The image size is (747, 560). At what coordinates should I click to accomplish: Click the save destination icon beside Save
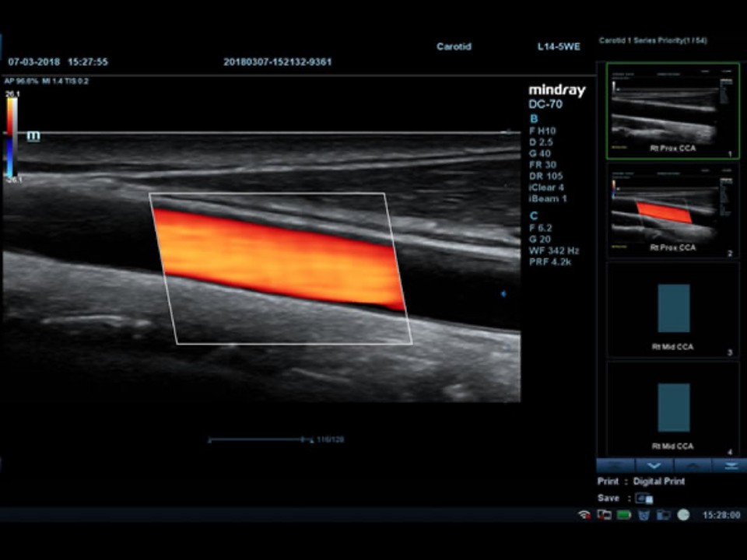pos(644,499)
